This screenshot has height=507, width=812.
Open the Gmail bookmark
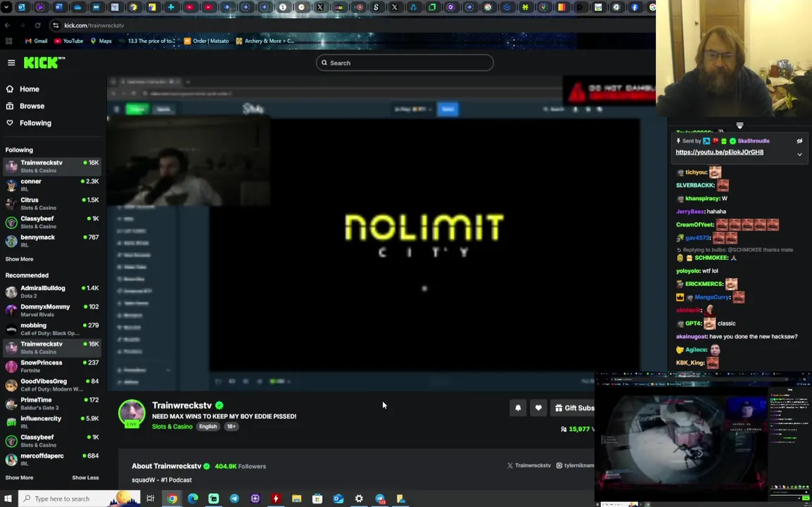(37, 41)
